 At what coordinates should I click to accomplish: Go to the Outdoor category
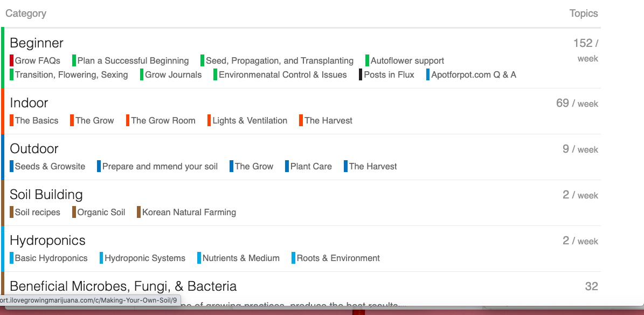coord(34,149)
